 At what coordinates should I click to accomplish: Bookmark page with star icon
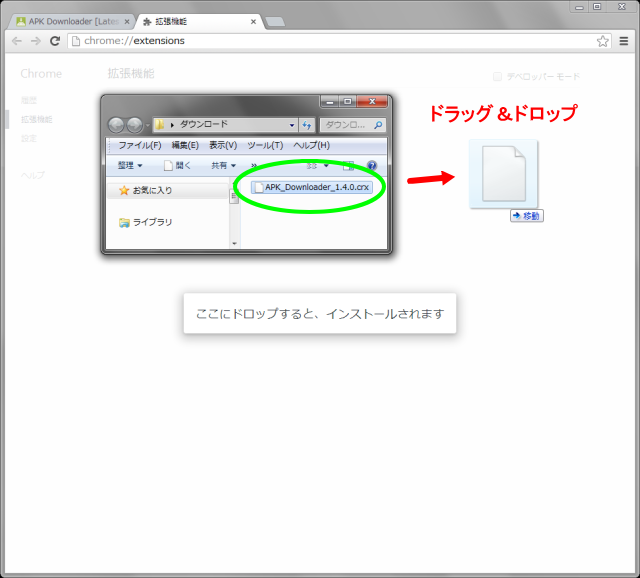(602, 41)
